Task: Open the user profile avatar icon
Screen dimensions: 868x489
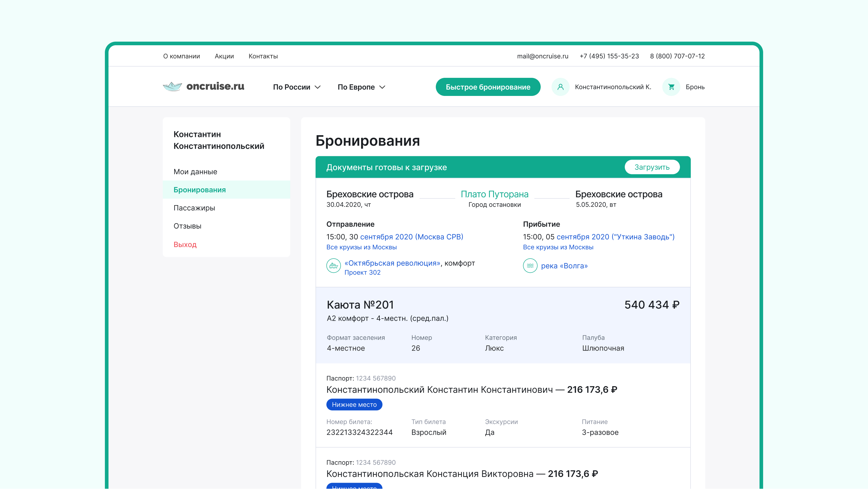Action: coord(560,87)
